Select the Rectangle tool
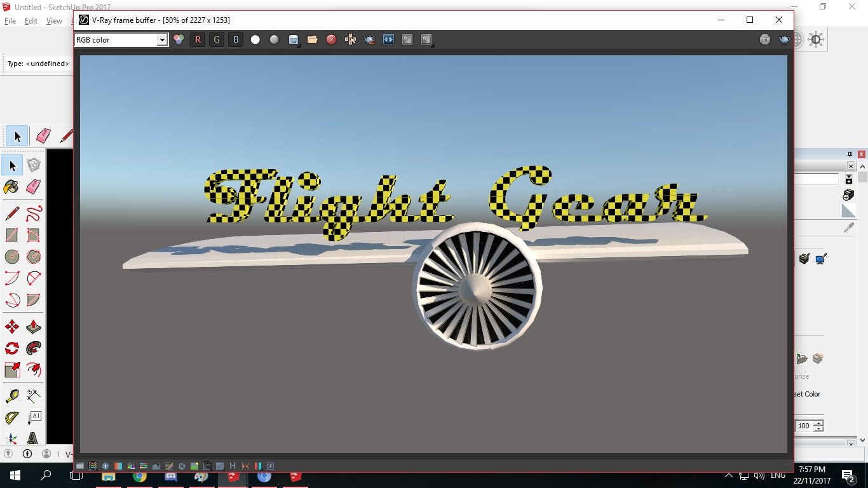 pos(12,235)
